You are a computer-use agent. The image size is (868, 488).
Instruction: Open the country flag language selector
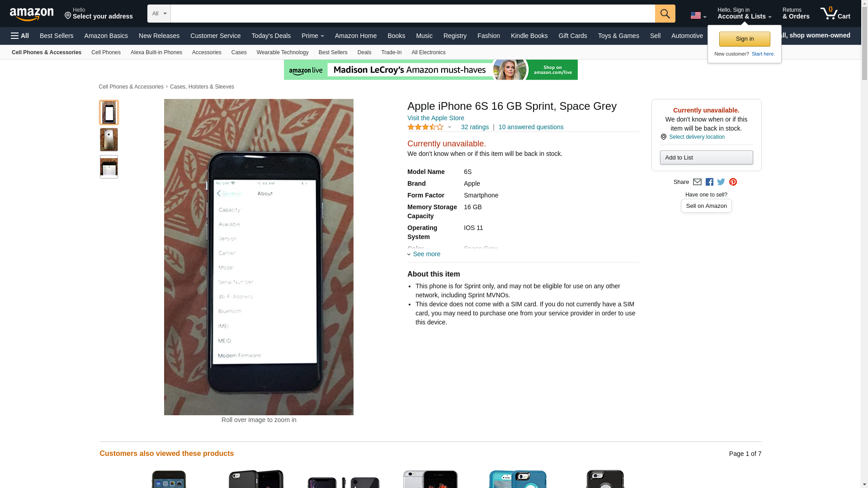point(698,15)
